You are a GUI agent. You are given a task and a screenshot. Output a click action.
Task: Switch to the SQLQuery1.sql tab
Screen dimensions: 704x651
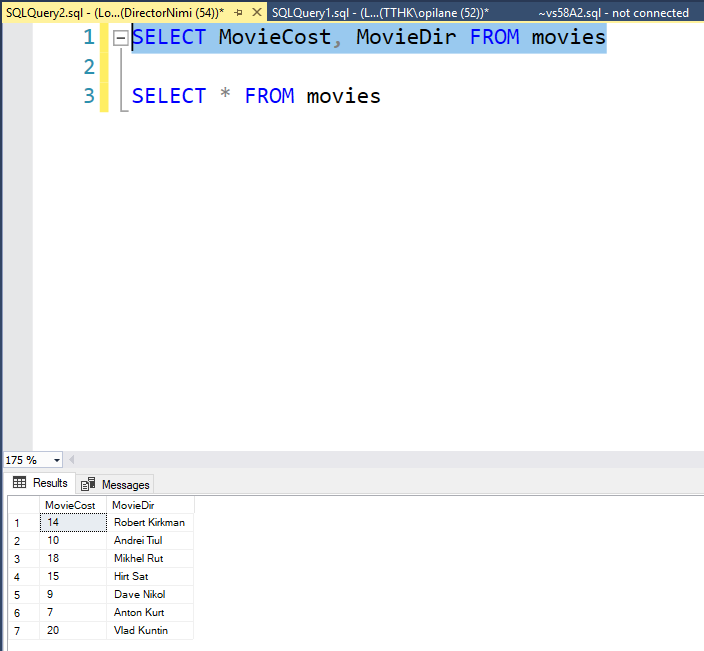(x=380, y=12)
